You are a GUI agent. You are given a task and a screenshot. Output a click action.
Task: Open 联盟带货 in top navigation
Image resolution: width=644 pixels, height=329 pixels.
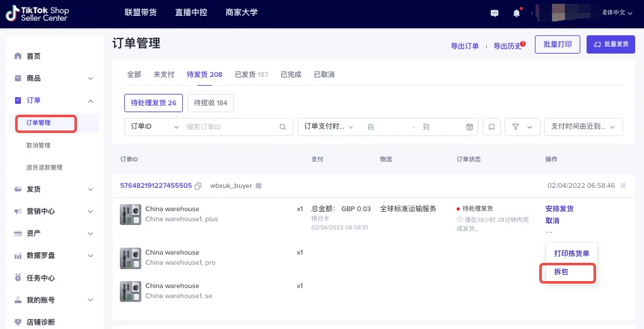141,13
